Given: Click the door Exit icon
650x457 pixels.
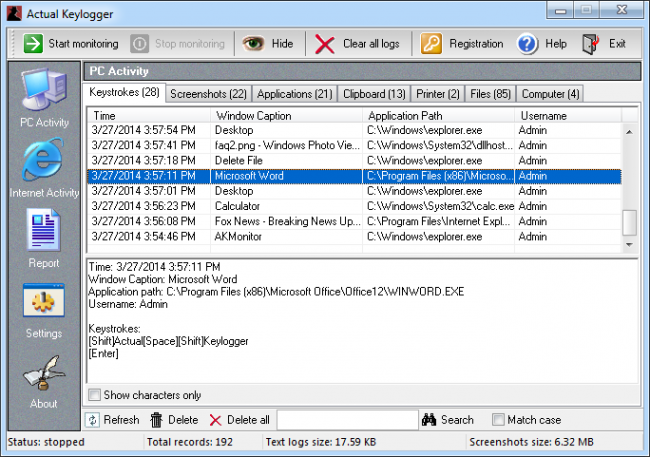Looking at the screenshot, I should coord(590,44).
